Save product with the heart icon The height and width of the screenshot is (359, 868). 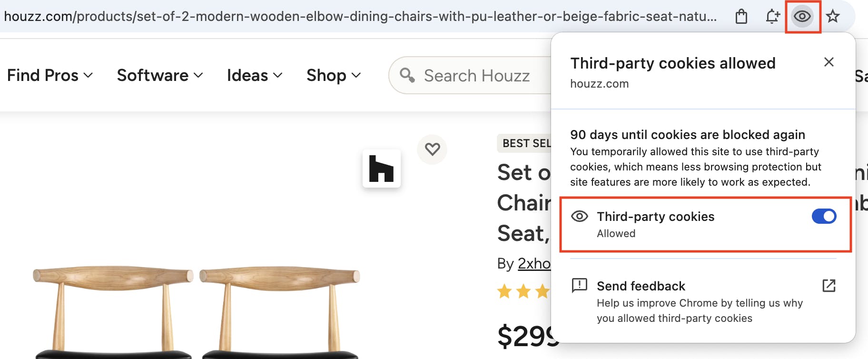(432, 150)
